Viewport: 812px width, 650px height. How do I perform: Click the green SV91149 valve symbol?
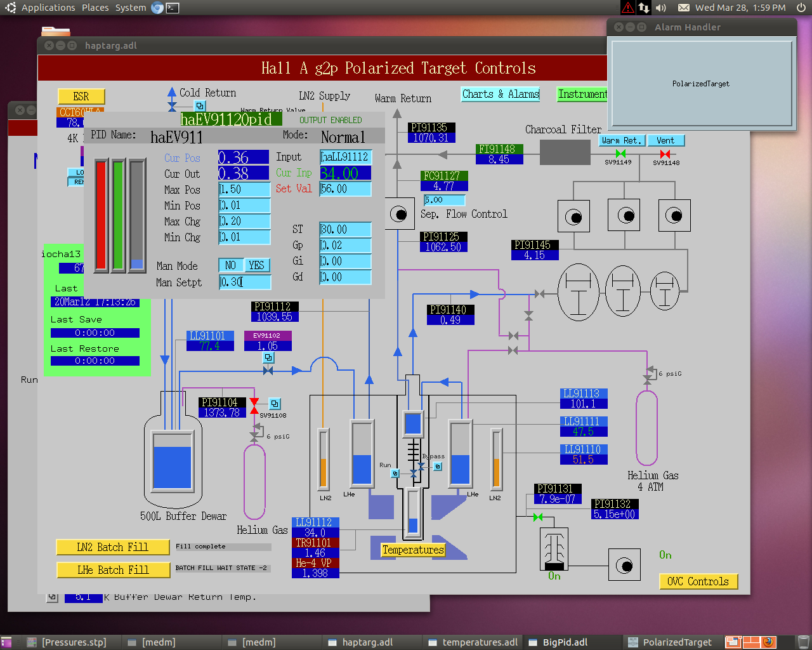coord(620,154)
